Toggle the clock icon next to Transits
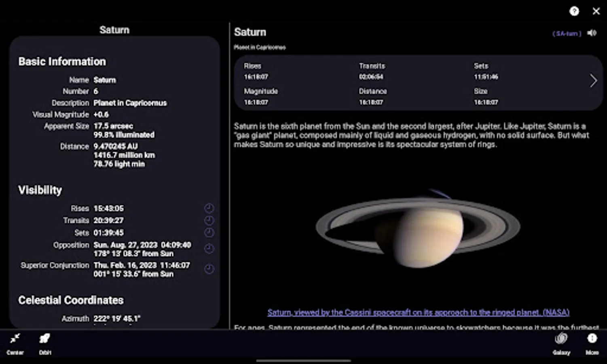 (209, 220)
